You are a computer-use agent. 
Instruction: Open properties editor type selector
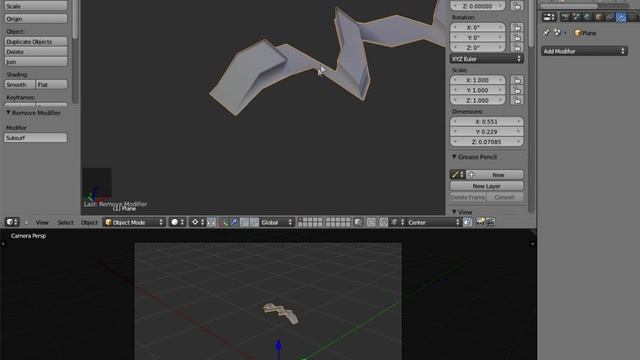(x=549, y=17)
